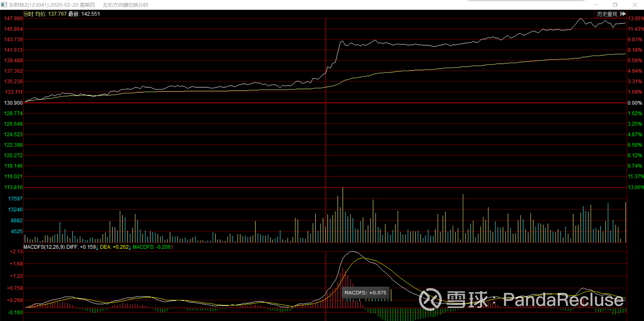The width and height of the screenshot is (644, 321).
Task: Click the +0.758 MACD axis label
Action: (15, 288)
